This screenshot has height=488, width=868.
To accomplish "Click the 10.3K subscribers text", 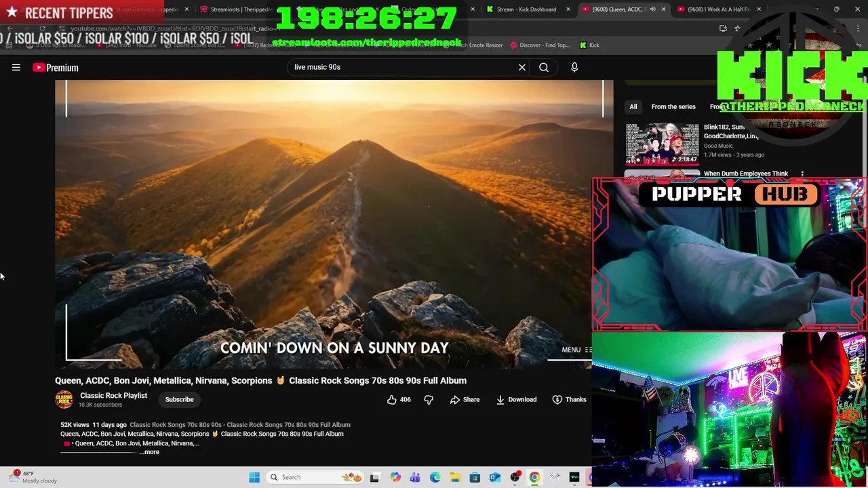I will click(x=100, y=405).
